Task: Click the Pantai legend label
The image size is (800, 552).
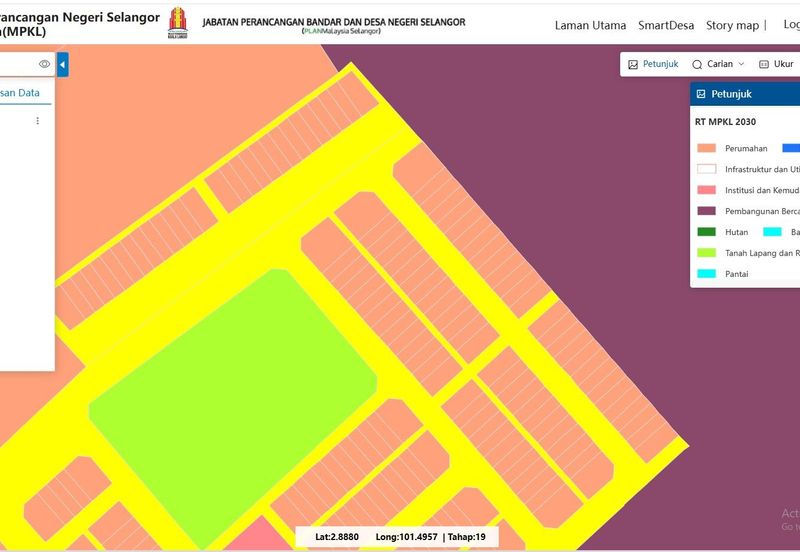Action: click(x=736, y=274)
